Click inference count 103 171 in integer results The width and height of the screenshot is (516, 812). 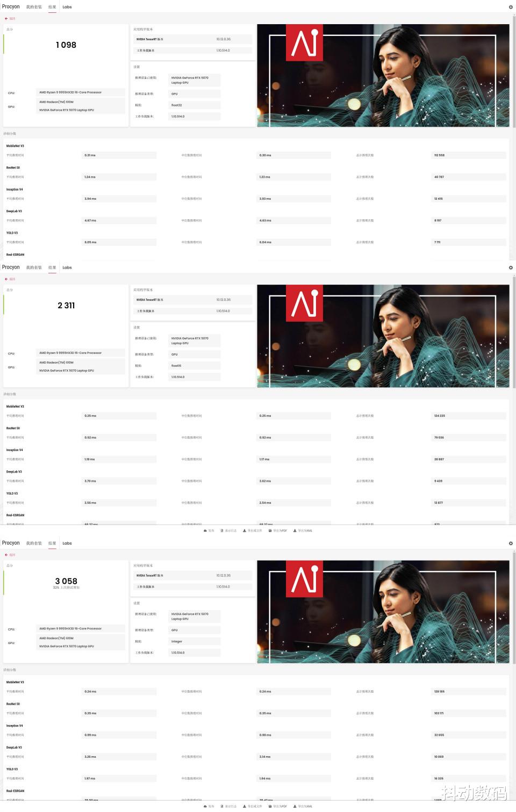pos(469,713)
